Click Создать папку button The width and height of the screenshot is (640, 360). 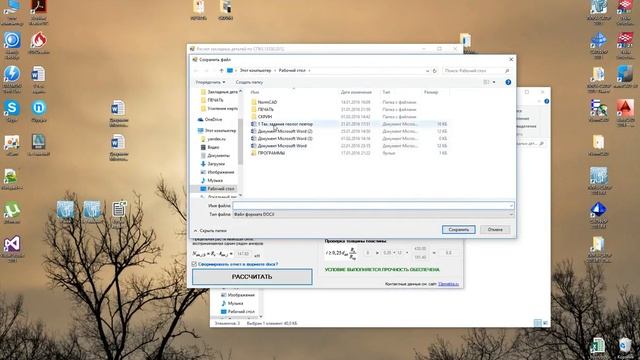[249, 82]
